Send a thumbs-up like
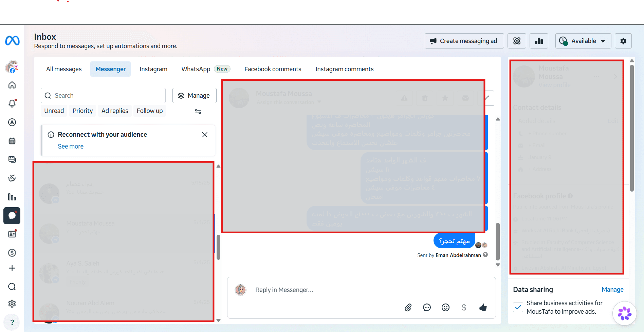Image resolution: width=644 pixels, height=332 pixels. [483, 307]
